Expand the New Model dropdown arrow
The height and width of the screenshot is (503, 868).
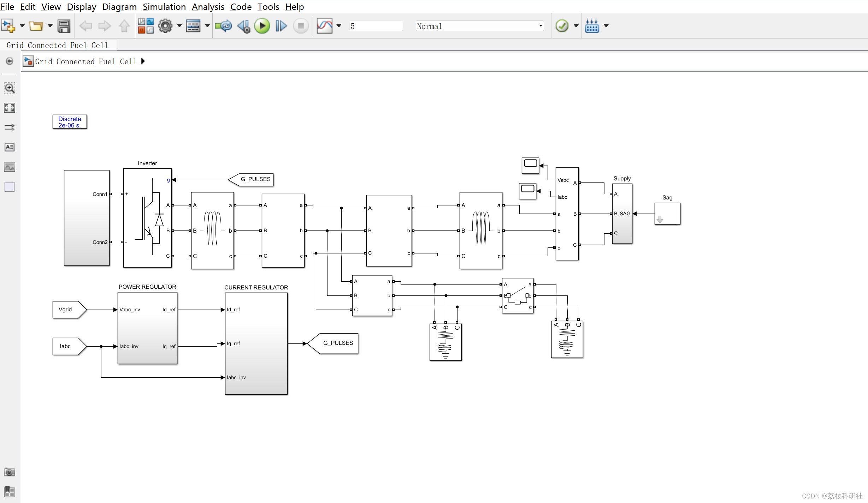coord(22,26)
